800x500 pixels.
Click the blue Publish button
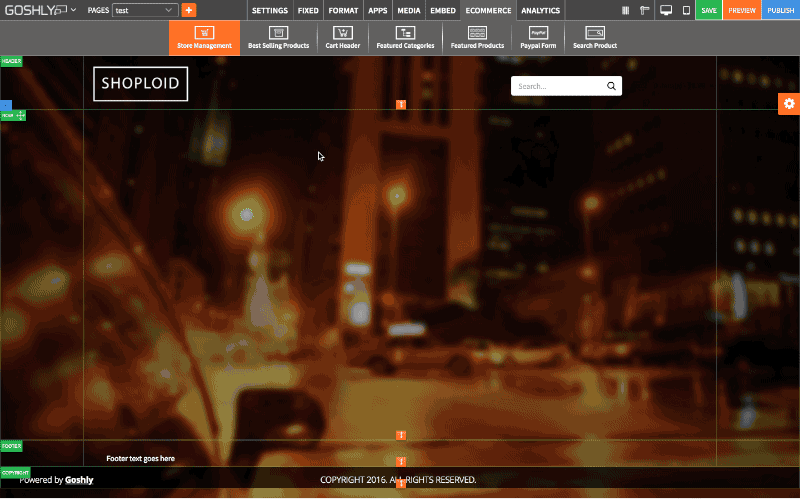click(x=780, y=10)
